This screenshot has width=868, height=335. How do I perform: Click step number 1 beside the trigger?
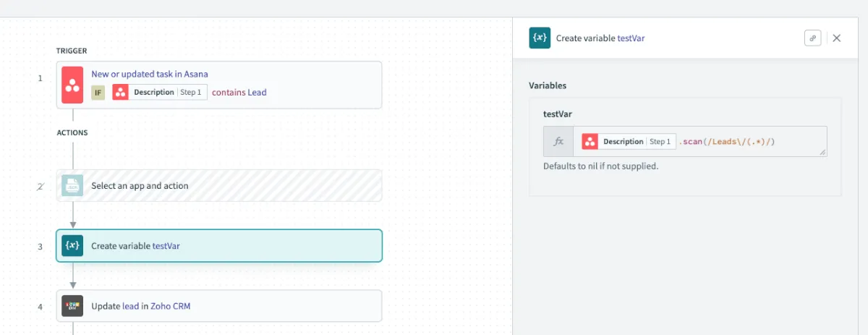pos(41,78)
